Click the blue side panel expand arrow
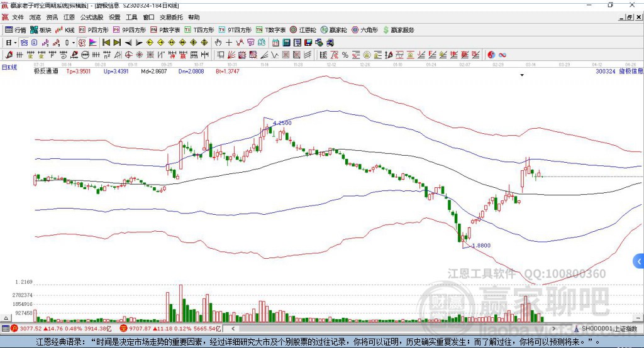This screenshot has width=644, height=348. [639, 261]
